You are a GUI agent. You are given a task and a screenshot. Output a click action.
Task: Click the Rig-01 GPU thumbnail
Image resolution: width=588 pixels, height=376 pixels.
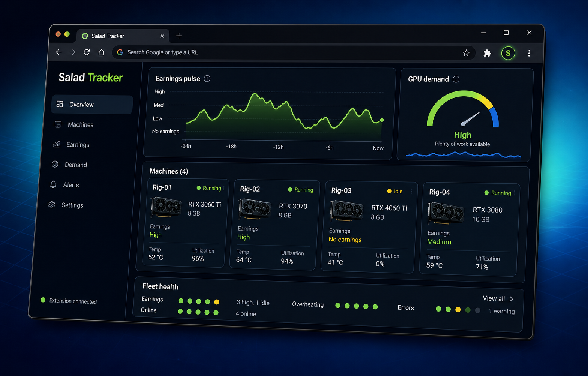pyautogui.click(x=166, y=207)
